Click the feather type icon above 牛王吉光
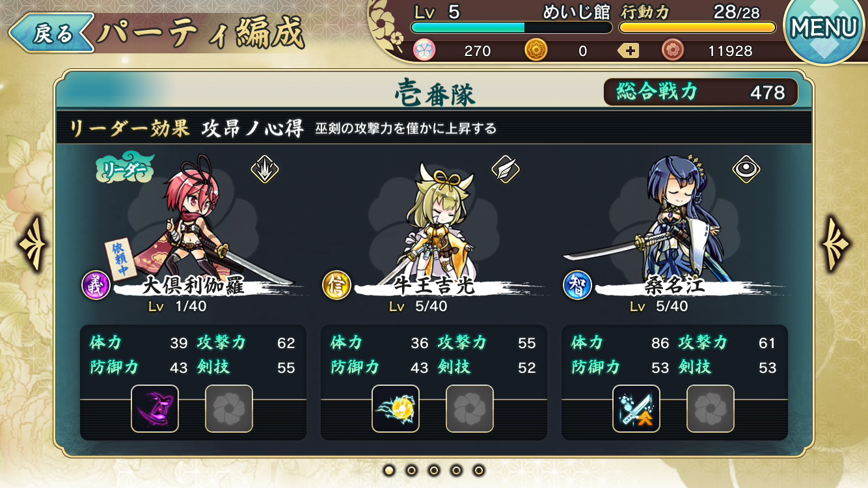Image resolution: width=868 pixels, height=488 pixels. coord(506,170)
